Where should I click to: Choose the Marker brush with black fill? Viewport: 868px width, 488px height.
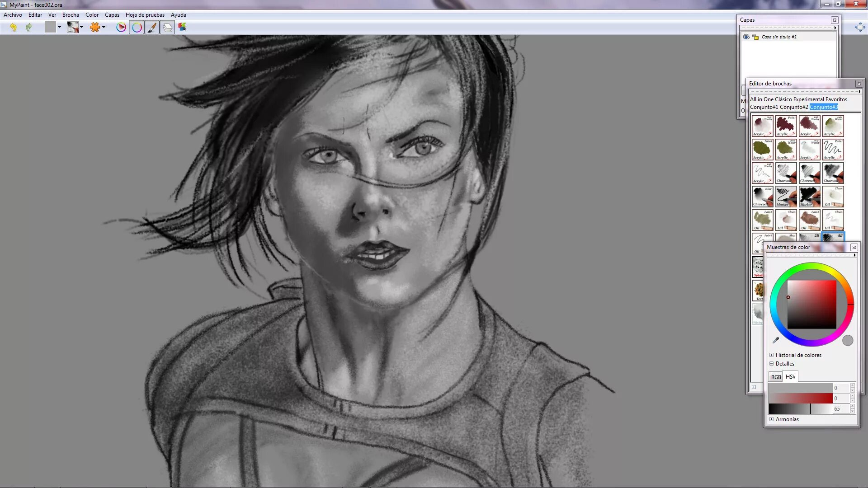pos(810,196)
